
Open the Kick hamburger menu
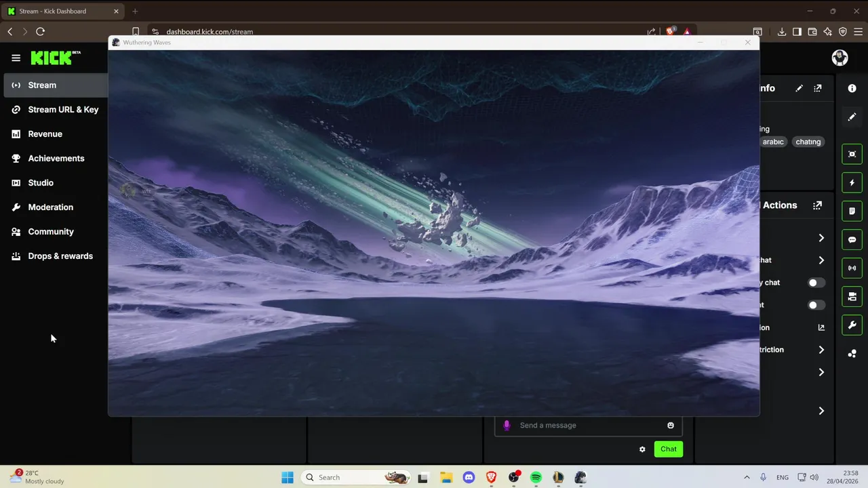[16, 58]
